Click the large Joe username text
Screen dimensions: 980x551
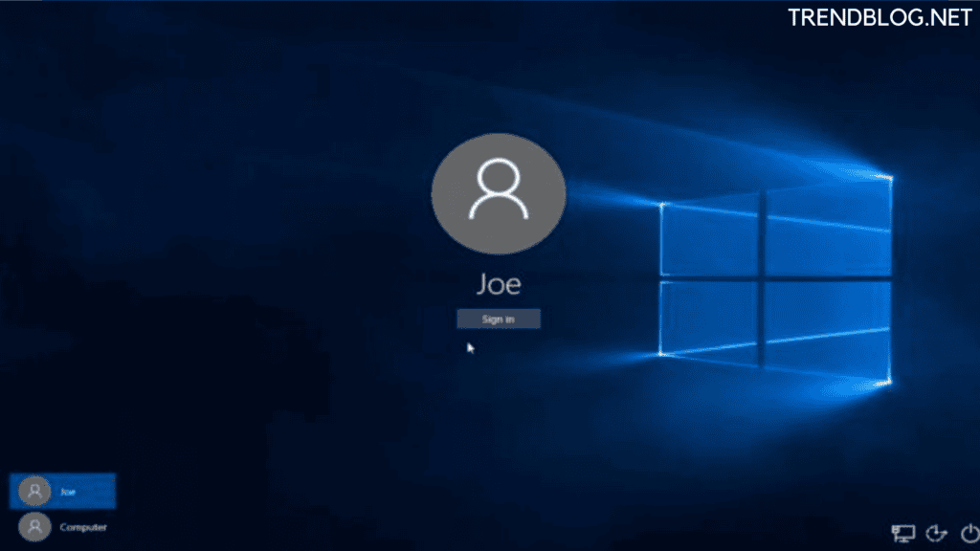(x=498, y=284)
